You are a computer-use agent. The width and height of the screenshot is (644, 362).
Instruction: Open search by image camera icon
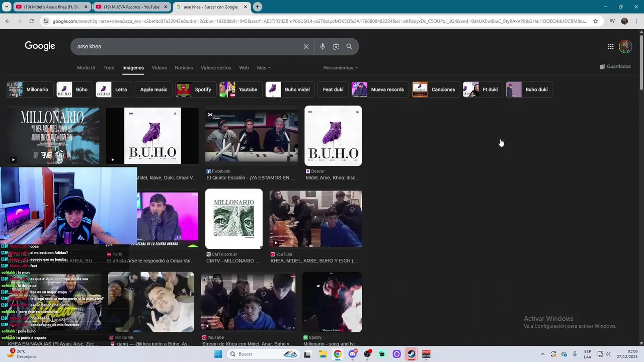click(x=336, y=46)
